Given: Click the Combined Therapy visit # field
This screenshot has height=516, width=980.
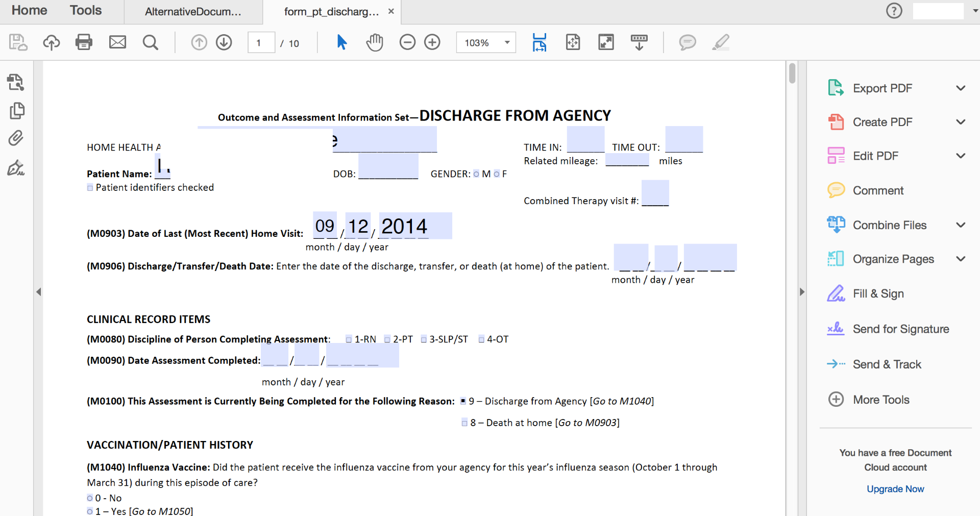Looking at the screenshot, I should [655, 193].
